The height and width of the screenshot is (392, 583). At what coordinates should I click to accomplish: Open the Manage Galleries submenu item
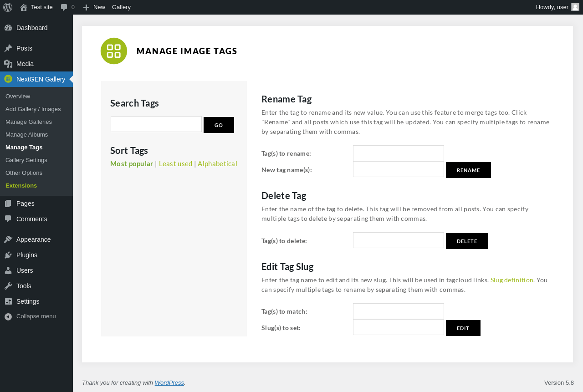29,122
